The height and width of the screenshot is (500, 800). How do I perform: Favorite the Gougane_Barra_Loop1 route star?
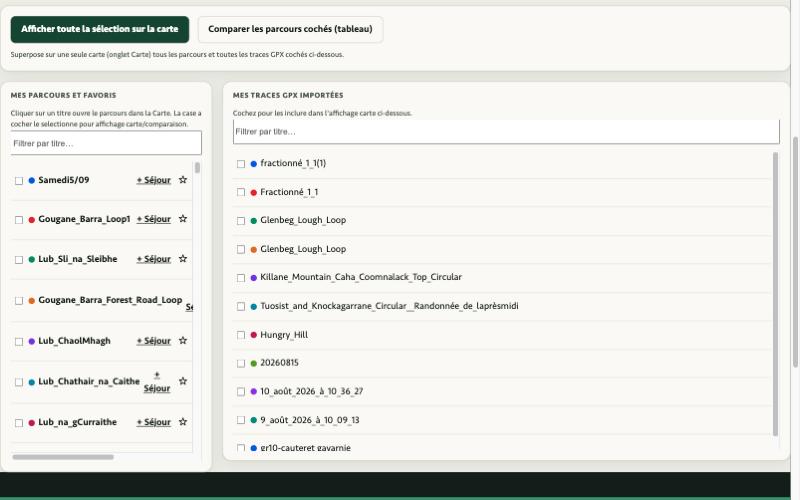click(183, 219)
